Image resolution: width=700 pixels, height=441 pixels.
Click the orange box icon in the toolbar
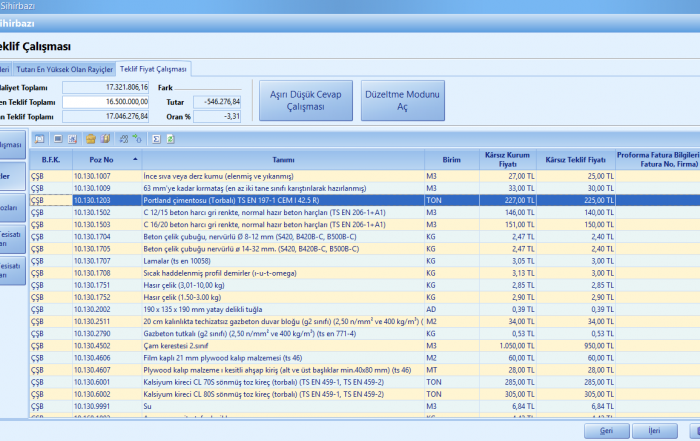point(90,138)
